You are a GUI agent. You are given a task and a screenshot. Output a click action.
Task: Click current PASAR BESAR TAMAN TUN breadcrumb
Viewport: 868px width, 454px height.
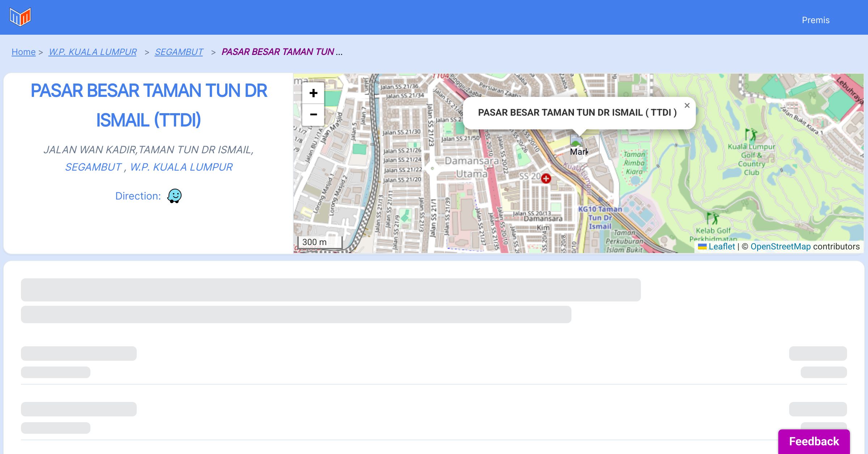278,52
